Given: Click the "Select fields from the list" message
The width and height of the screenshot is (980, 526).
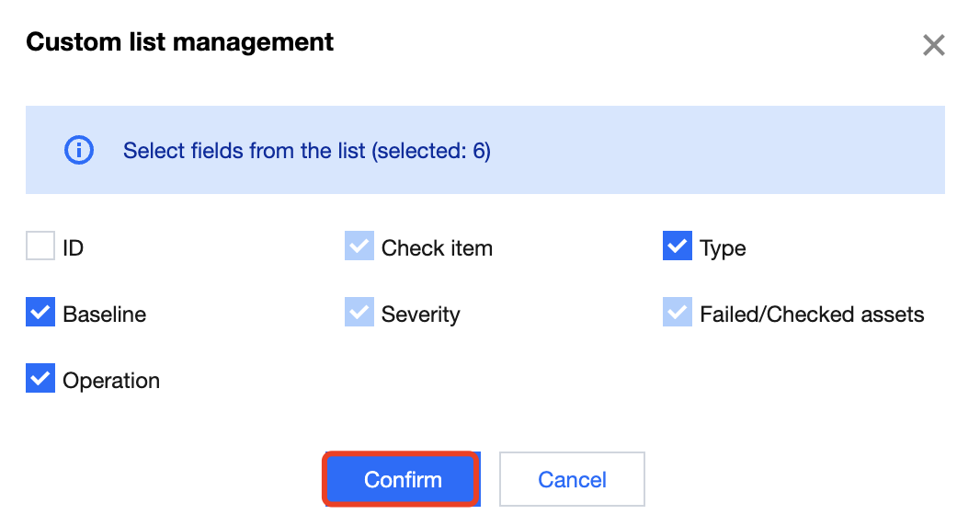Looking at the screenshot, I should point(307,151).
